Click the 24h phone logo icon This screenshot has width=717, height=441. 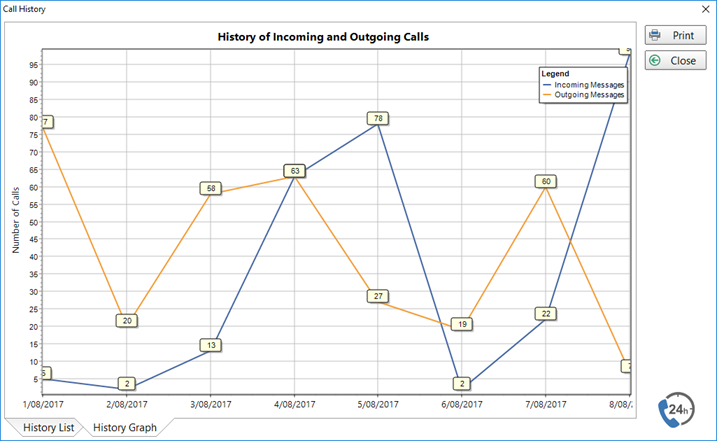click(x=676, y=409)
